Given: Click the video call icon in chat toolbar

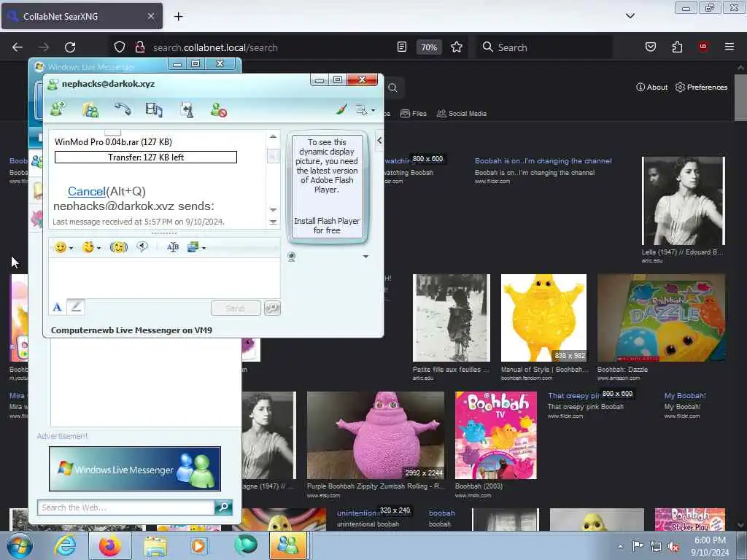Looking at the screenshot, I should pos(154,109).
